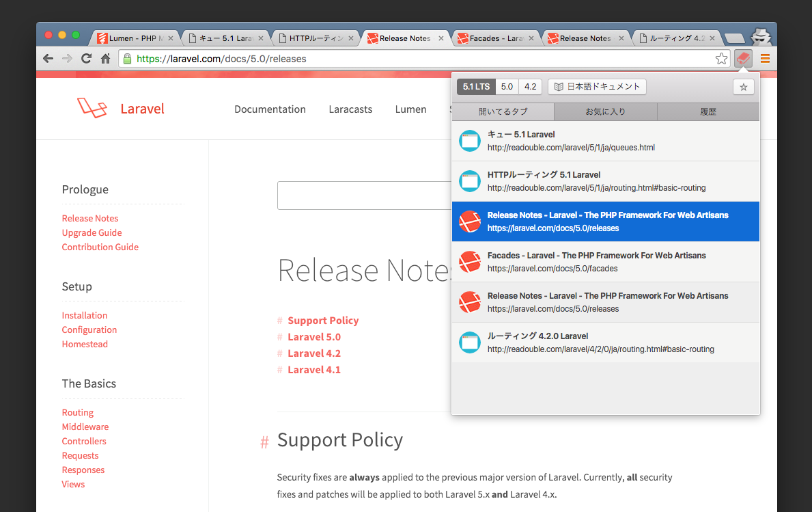Open Laracasts in the site navigation
Screen dimensions: 812x512
point(350,109)
